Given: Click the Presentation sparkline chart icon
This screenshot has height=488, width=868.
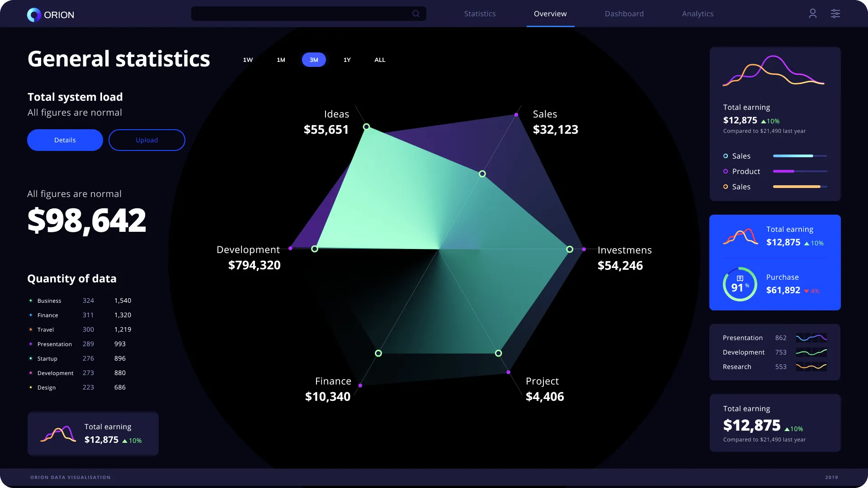Looking at the screenshot, I should click(811, 338).
